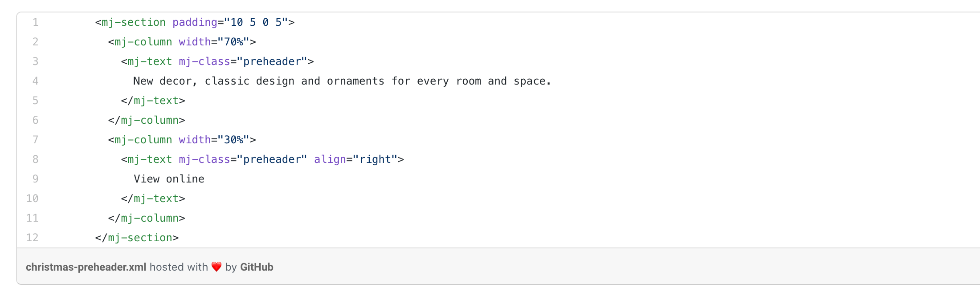Screen dimensions: 980x300
Task: Select line number 8
Action: (36, 159)
